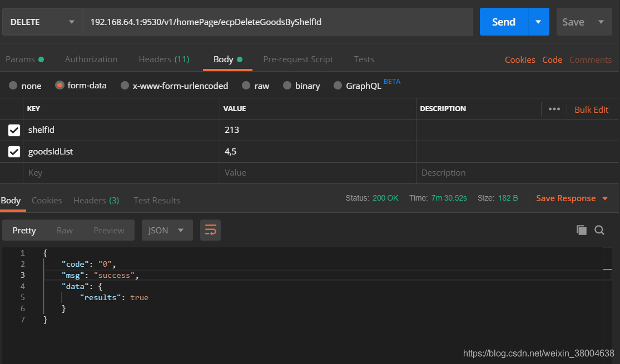The image size is (620, 364).
Task: Expand the Send button dropdown arrow
Action: click(538, 22)
